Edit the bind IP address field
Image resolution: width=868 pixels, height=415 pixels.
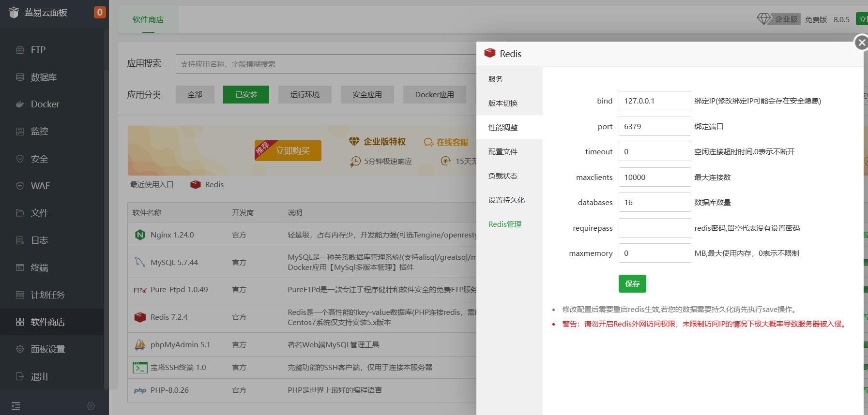point(655,101)
